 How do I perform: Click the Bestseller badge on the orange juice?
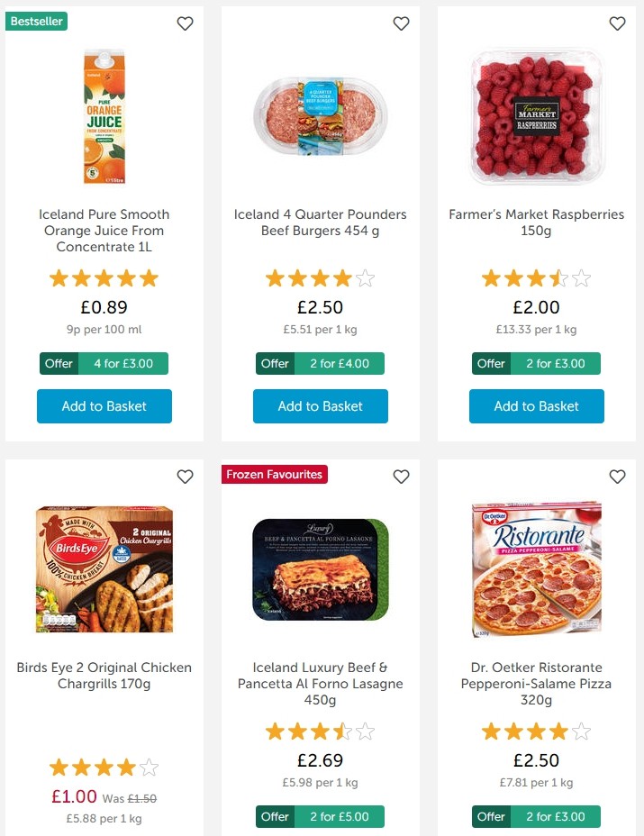coord(36,21)
